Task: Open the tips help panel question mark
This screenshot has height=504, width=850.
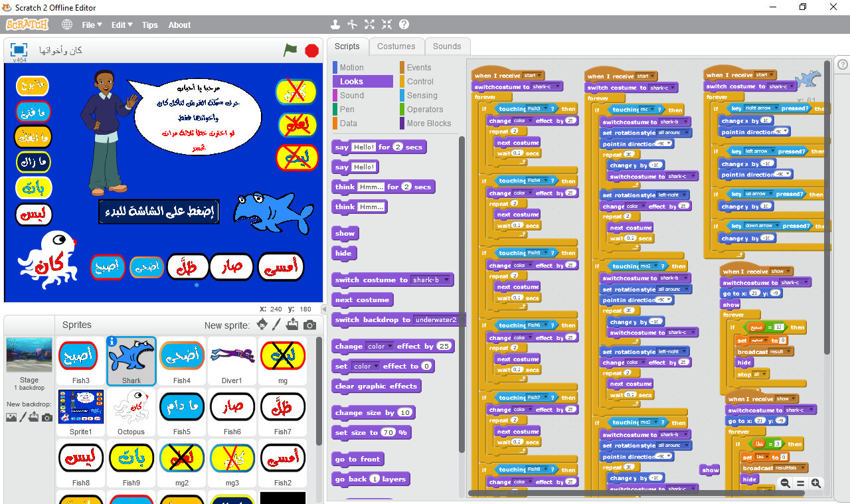Action: [x=843, y=64]
